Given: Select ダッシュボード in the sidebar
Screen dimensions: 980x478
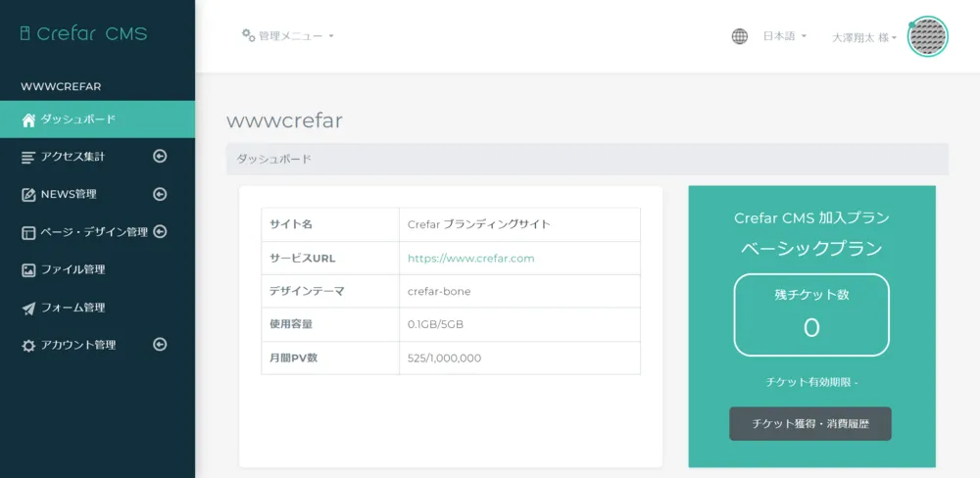Looking at the screenshot, I should click(97, 119).
